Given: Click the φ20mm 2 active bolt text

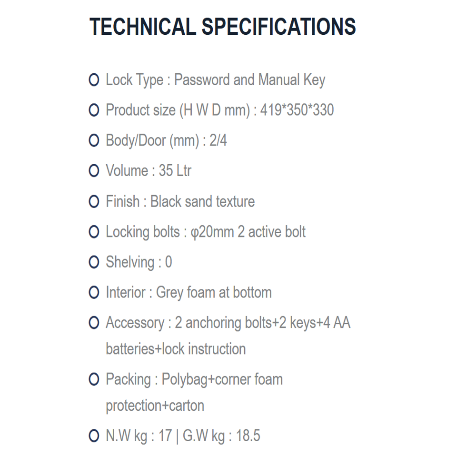Looking at the screenshot, I should click(x=248, y=233).
